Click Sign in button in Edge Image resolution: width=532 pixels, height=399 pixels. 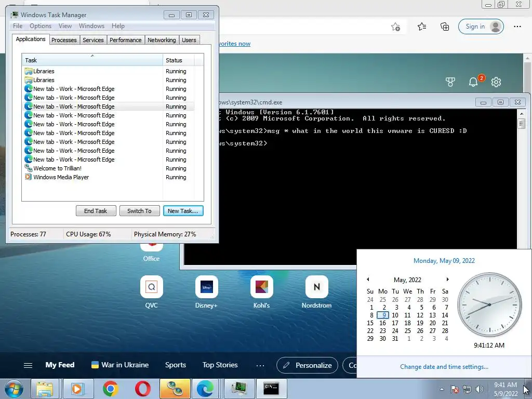click(x=481, y=26)
